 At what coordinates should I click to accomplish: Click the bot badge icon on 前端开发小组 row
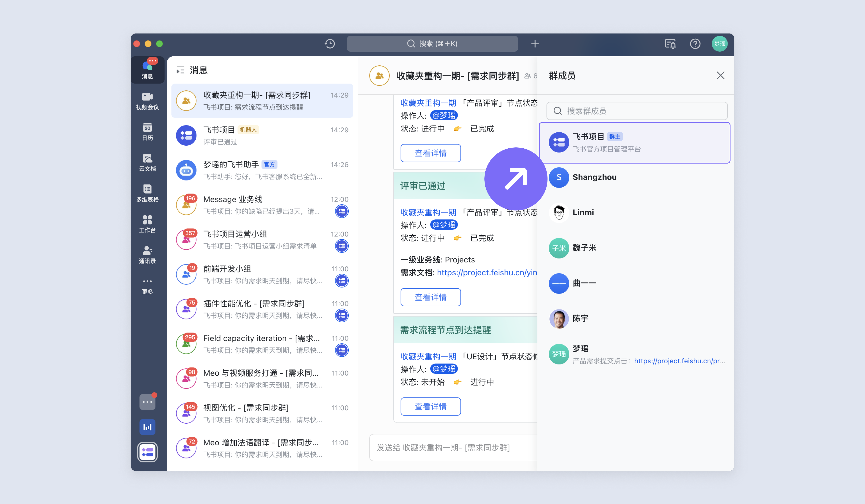342,281
